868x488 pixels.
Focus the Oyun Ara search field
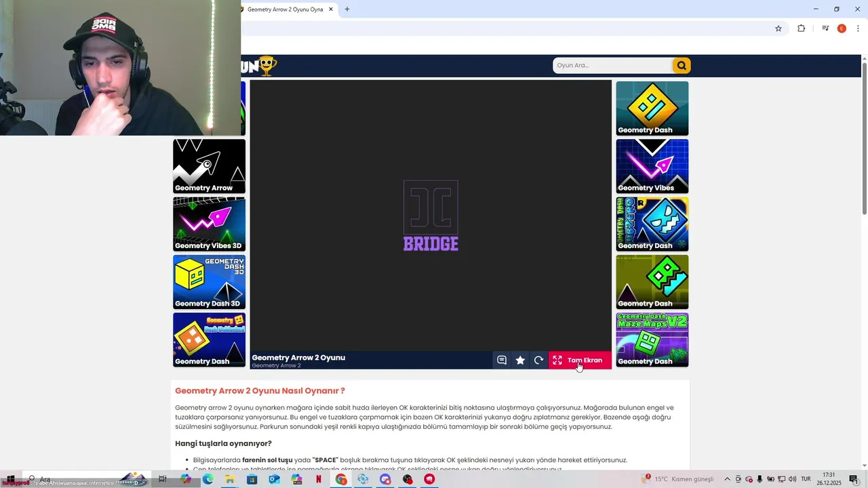click(x=612, y=65)
